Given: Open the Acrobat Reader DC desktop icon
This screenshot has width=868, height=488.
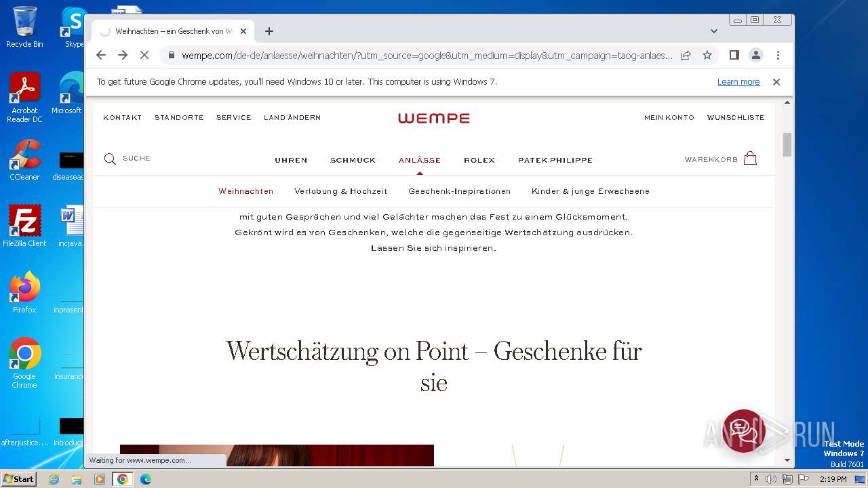Looking at the screenshot, I should (x=24, y=98).
